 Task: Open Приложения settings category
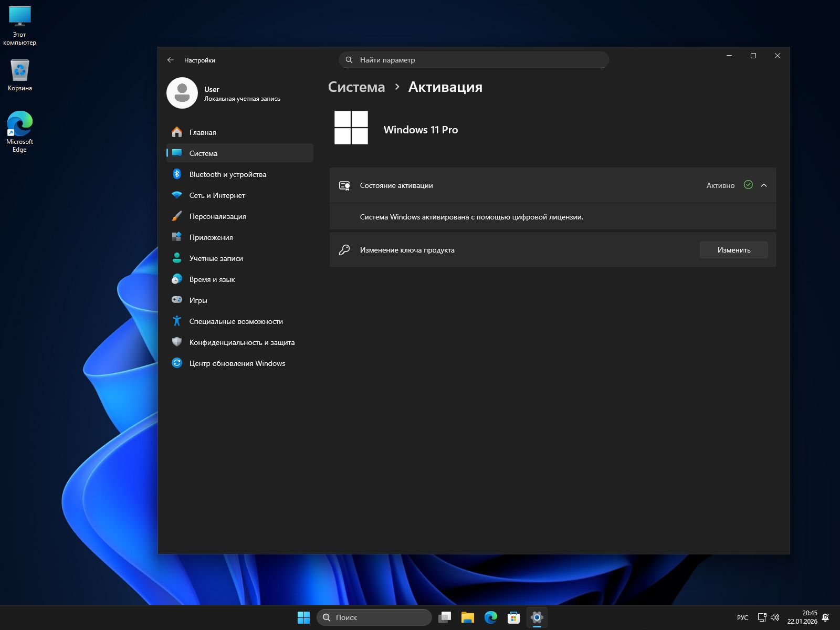(x=211, y=237)
